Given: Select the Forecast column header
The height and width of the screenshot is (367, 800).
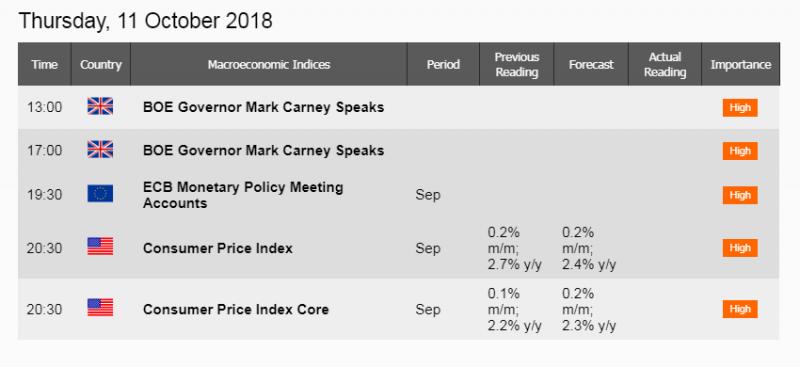Looking at the screenshot, I should pyautogui.click(x=591, y=64).
